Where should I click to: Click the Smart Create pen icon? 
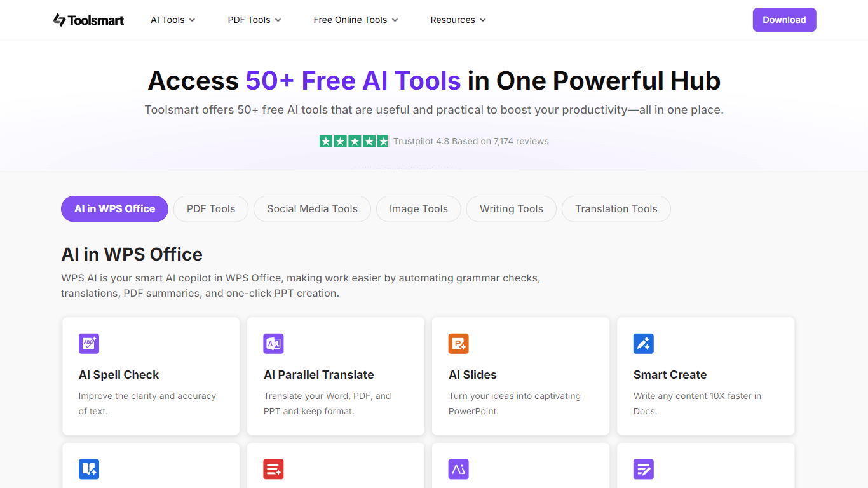[x=644, y=344]
